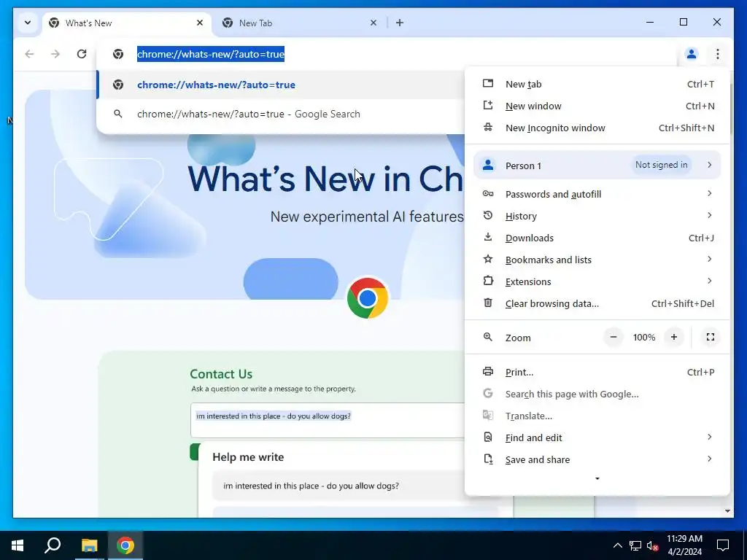Click the Chrome taskbar icon

pos(125,545)
